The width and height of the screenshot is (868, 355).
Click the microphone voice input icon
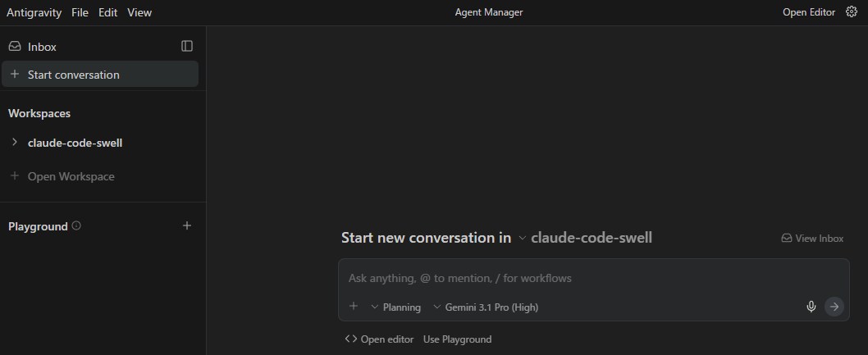811,307
